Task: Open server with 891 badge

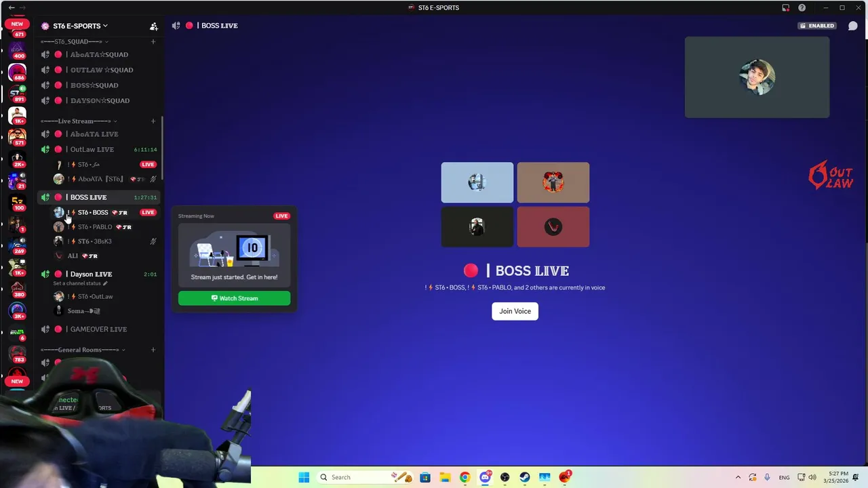Action: click(x=18, y=94)
